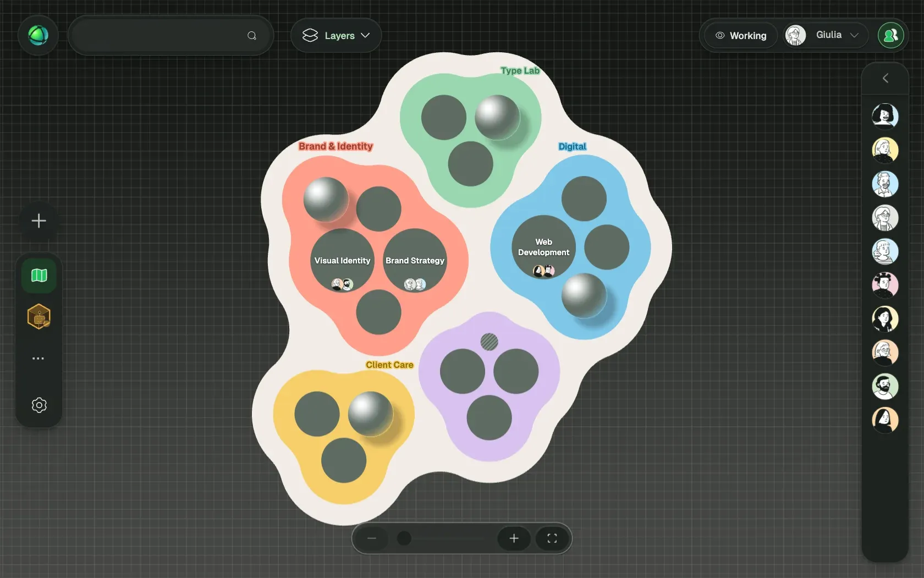Select the Visual Identity circle

[x=343, y=261]
